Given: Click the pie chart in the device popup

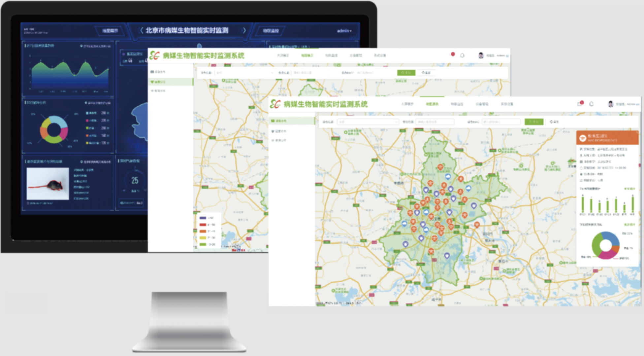Looking at the screenshot, I should [x=606, y=245].
